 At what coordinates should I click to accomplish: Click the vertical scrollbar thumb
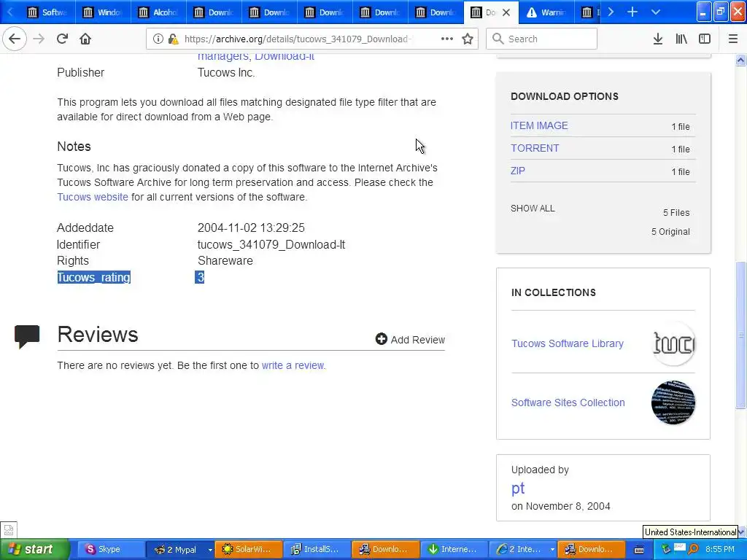[740, 335]
